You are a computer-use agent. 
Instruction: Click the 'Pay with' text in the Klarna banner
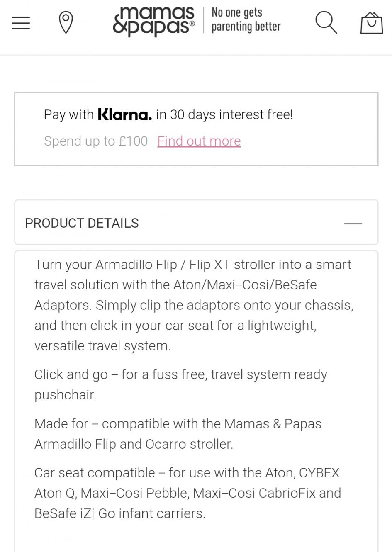coord(68,114)
